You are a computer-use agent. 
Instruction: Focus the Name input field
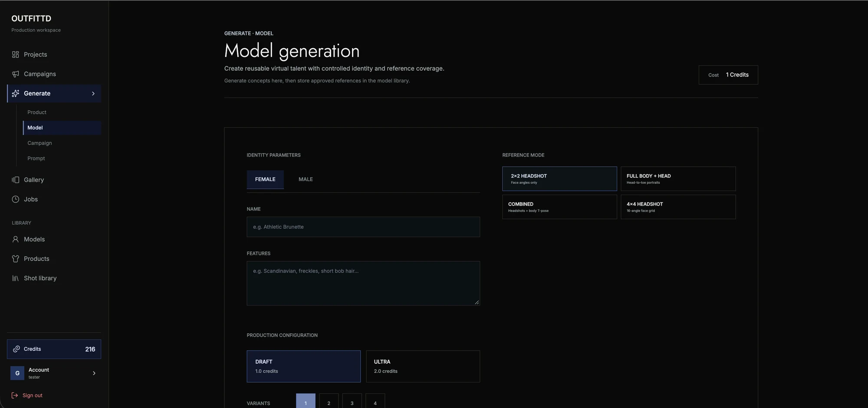tap(363, 227)
